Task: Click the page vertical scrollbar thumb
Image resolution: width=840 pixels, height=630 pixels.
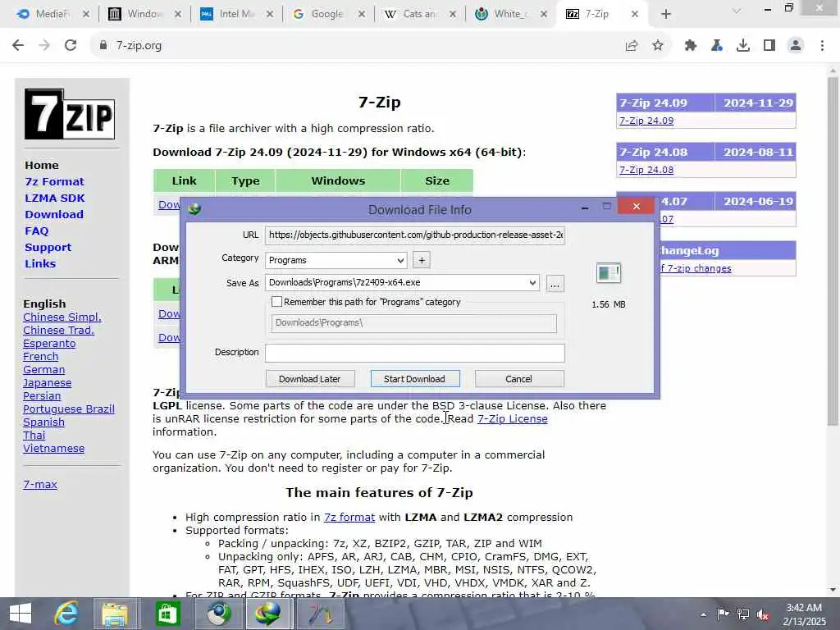Action: (x=833, y=251)
